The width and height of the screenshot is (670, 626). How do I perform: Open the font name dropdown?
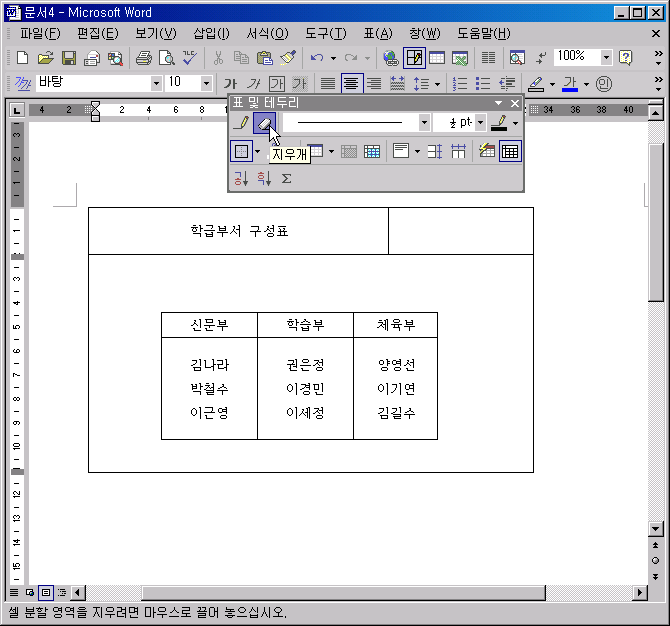point(156,83)
